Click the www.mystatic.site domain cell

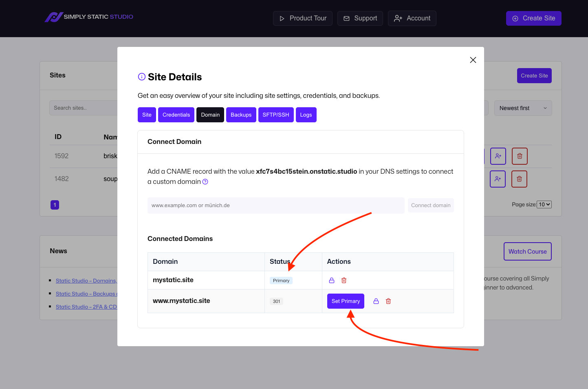tap(206, 301)
